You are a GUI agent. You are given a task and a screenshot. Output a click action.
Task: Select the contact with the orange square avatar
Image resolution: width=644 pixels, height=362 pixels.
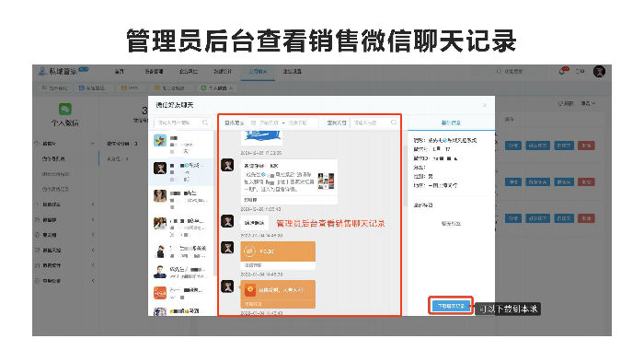[x=160, y=293]
